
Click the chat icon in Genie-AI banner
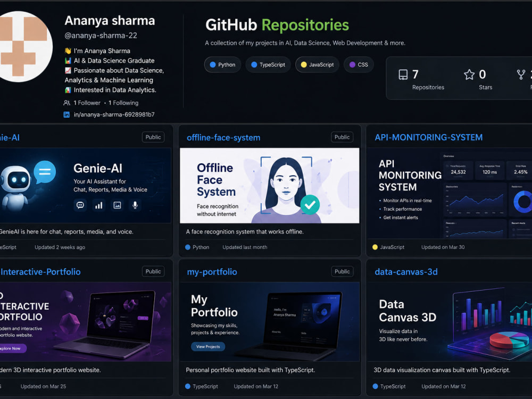[80, 205]
